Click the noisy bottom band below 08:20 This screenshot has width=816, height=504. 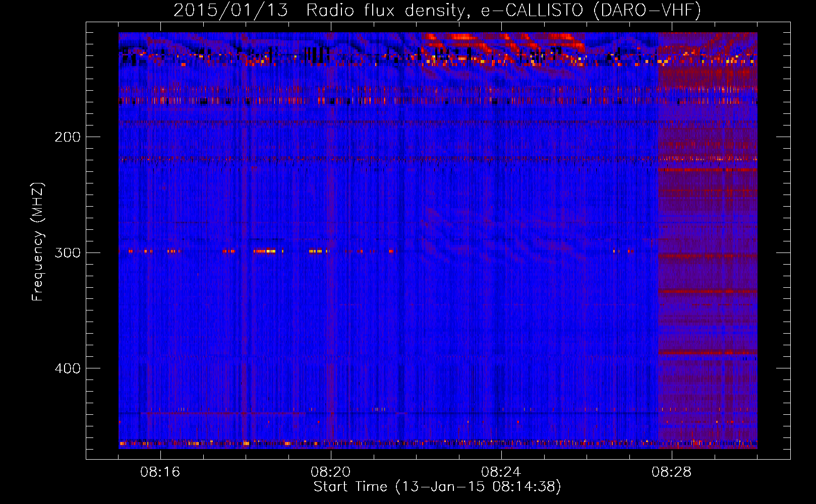click(x=330, y=444)
